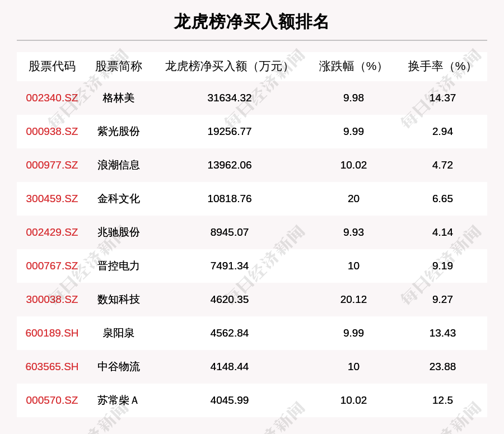The width and height of the screenshot is (504, 434).
Task: Click net buy value 31634.32
Action: (230, 98)
